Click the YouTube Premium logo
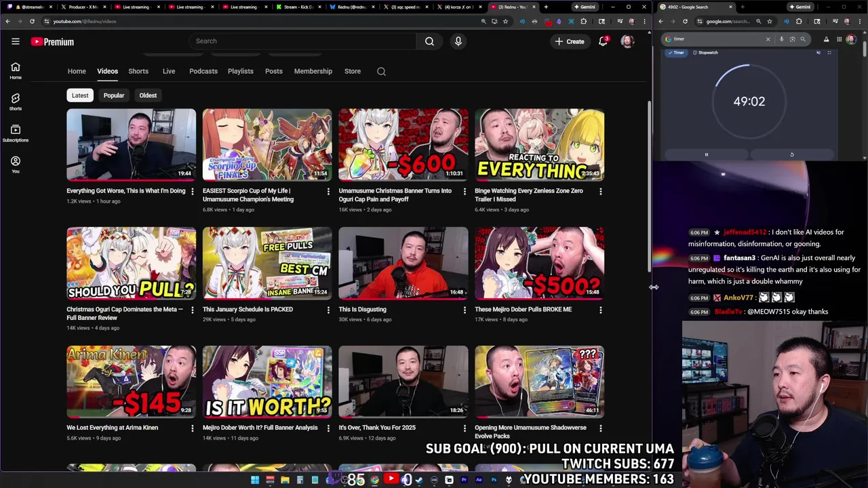Image resolution: width=868 pixels, height=488 pixels. [52, 42]
